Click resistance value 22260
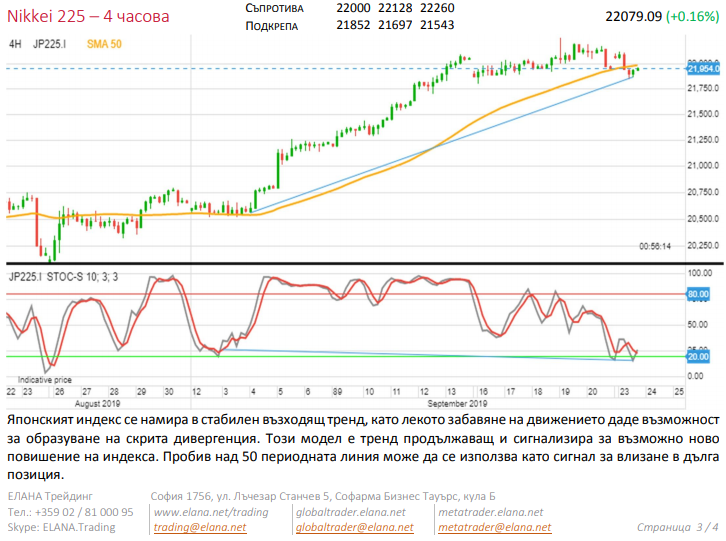726x541 pixels. (x=437, y=8)
